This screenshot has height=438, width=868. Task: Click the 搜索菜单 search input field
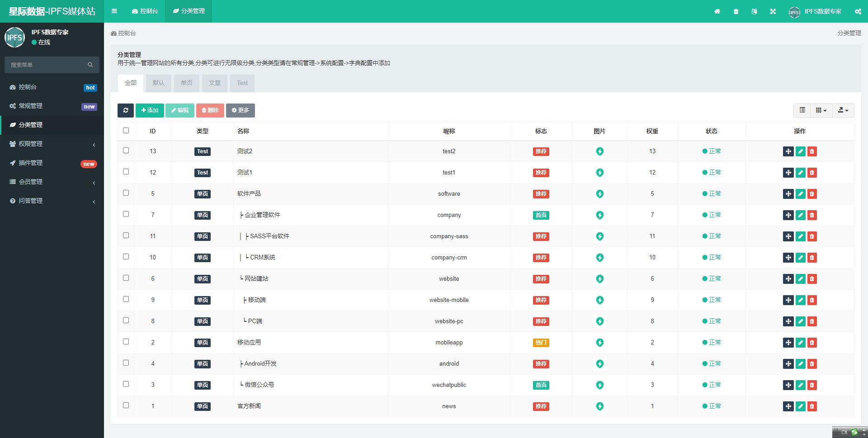click(x=45, y=65)
